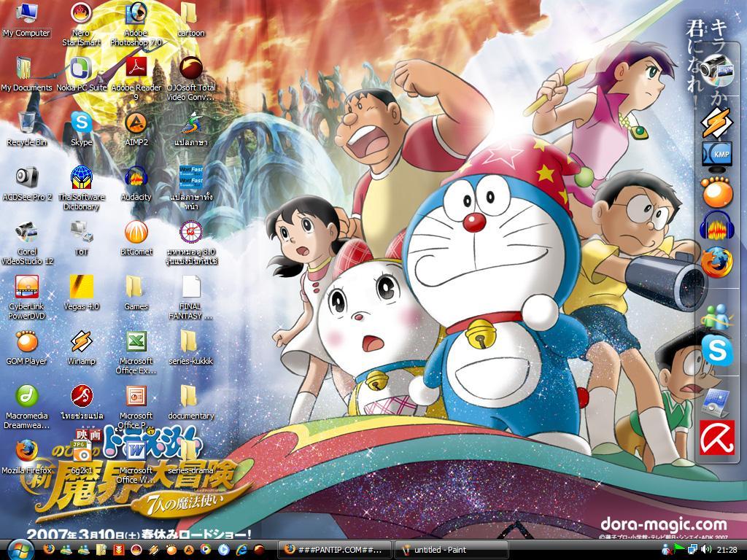The height and width of the screenshot is (560, 747).
Task: Click camcorder icon in side dock
Action: coord(717,69)
